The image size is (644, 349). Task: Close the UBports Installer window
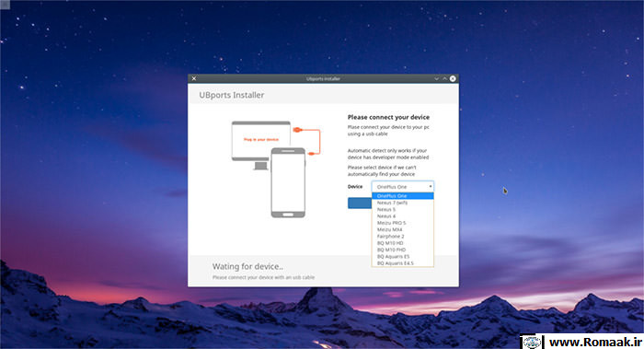click(453, 78)
